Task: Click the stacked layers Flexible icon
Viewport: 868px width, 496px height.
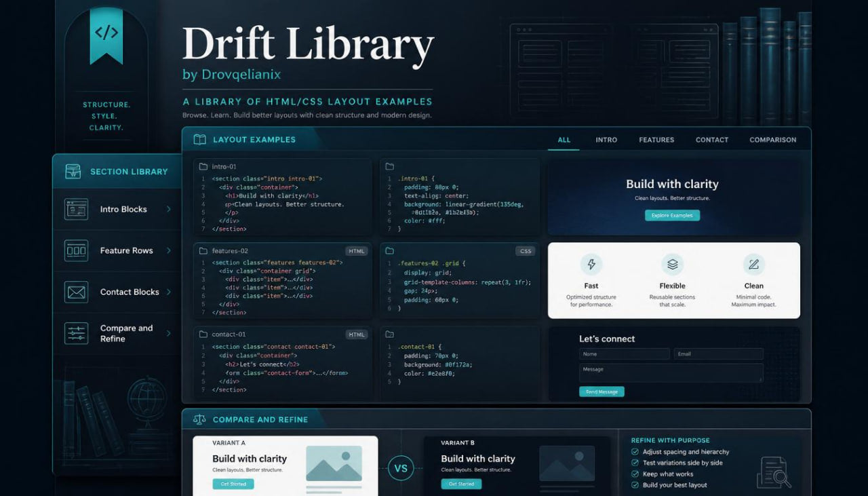Action: pyautogui.click(x=672, y=264)
